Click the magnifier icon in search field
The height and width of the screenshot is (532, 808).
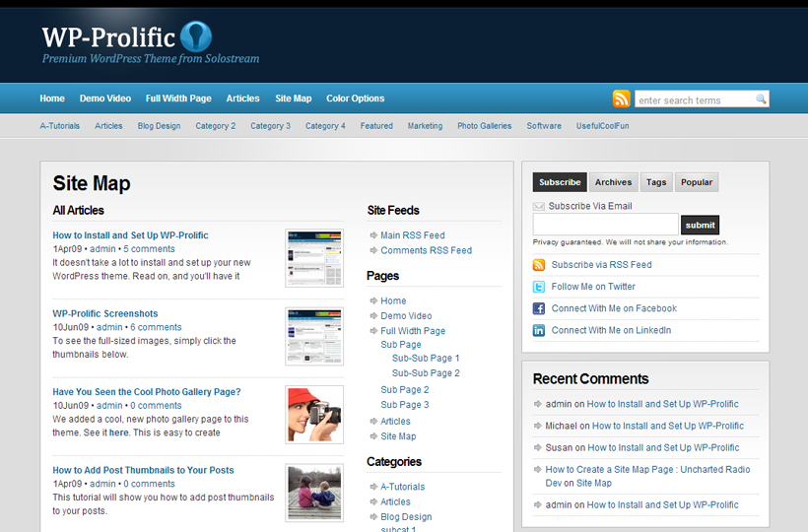coord(761,99)
